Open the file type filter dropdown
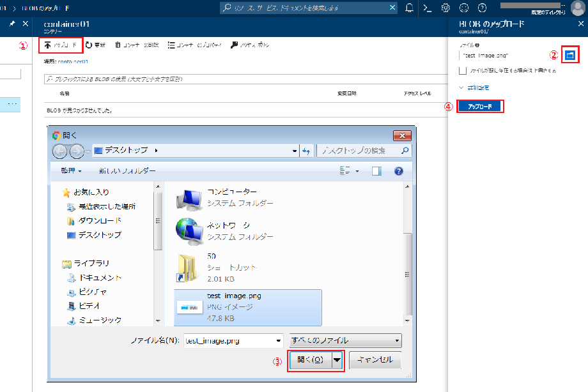Image resolution: width=588 pixels, height=392 pixels. pos(345,340)
